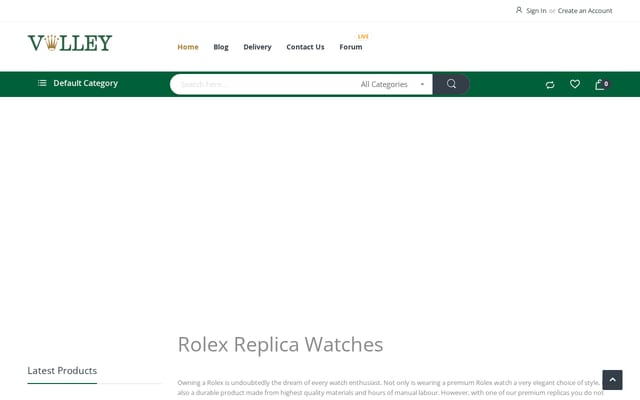Viewport: 640px width, 400px height.
Task: Click the LIVE badge above Forum
Action: pos(363,36)
